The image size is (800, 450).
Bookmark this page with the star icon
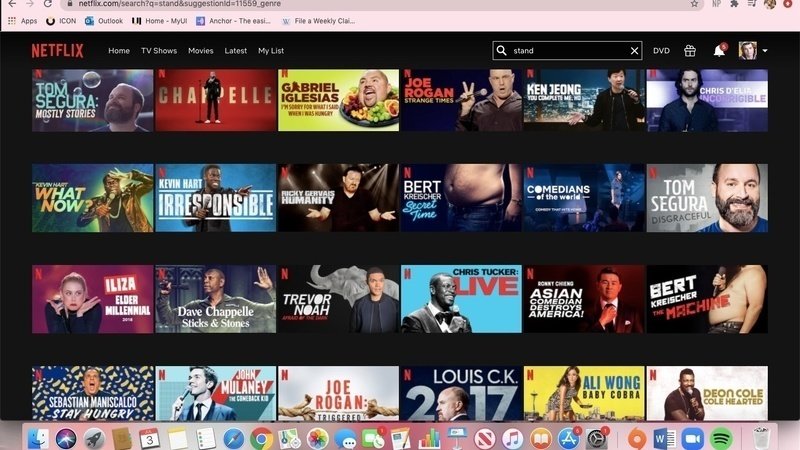coord(694,4)
